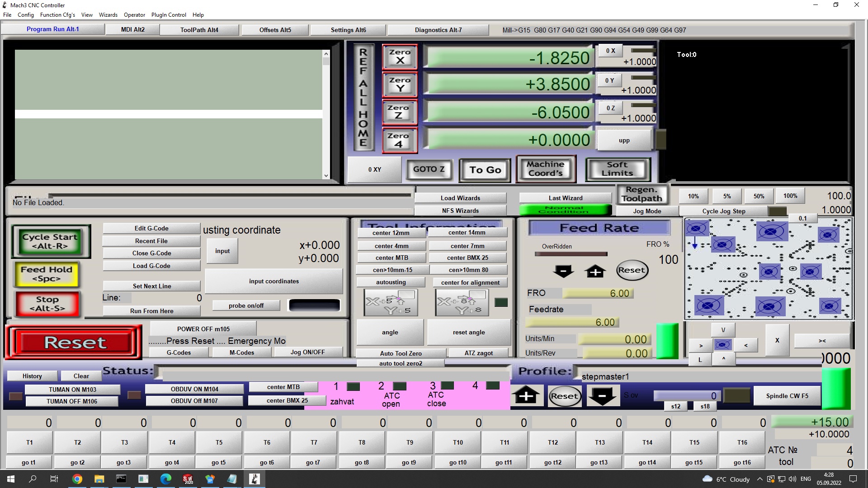Open the Wizards menu

tap(108, 14)
